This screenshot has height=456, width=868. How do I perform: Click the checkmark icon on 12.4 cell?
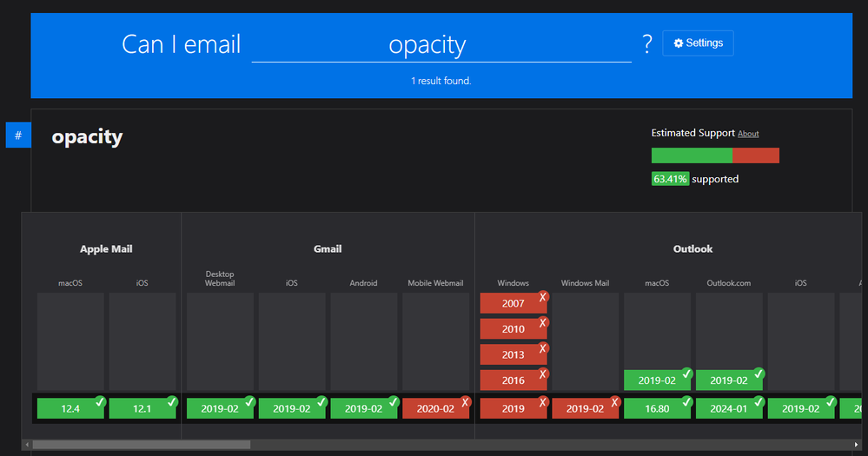pyautogui.click(x=100, y=402)
